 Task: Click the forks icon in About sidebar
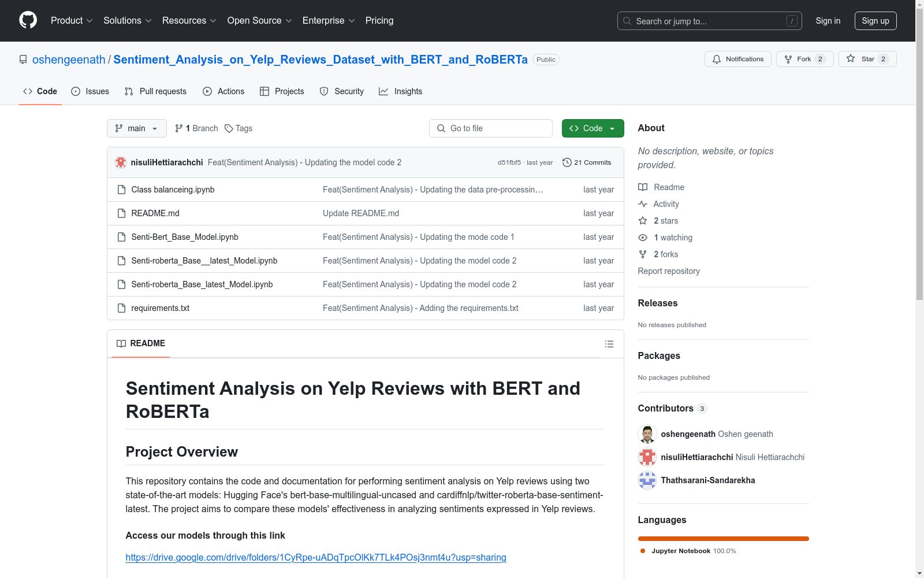(x=643, y=254)
